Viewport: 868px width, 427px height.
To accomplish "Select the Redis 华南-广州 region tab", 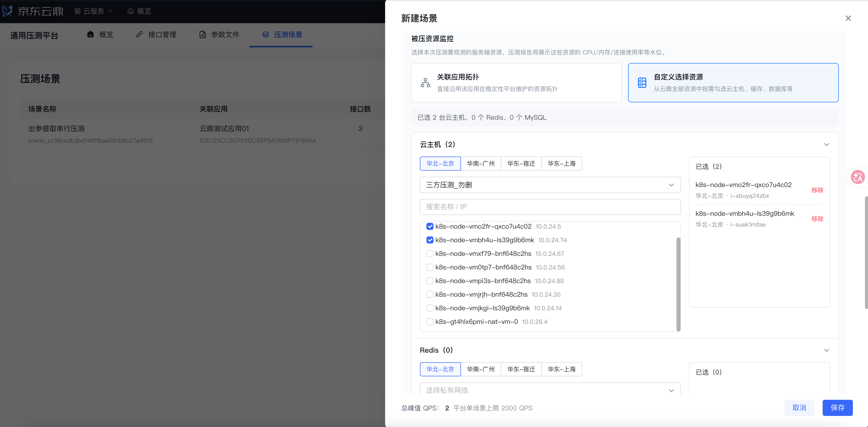I will 480,369.
